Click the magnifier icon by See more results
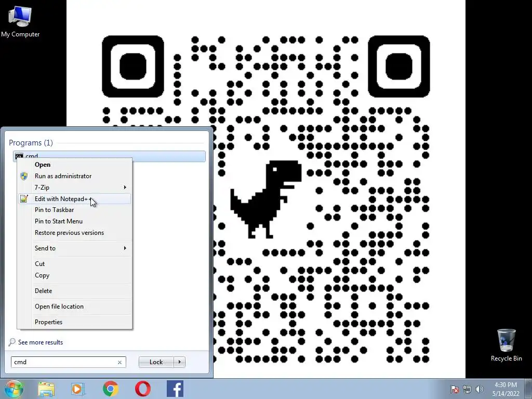 12,342
